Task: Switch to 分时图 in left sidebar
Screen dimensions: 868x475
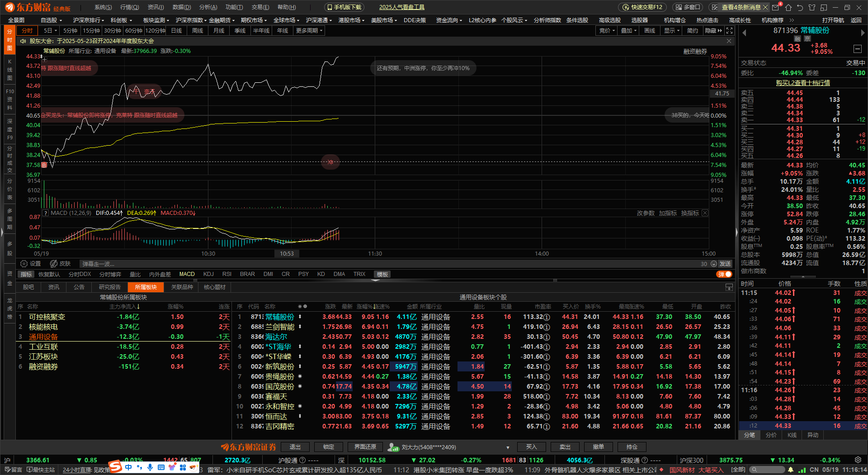Action: click(x=9, y=40)
